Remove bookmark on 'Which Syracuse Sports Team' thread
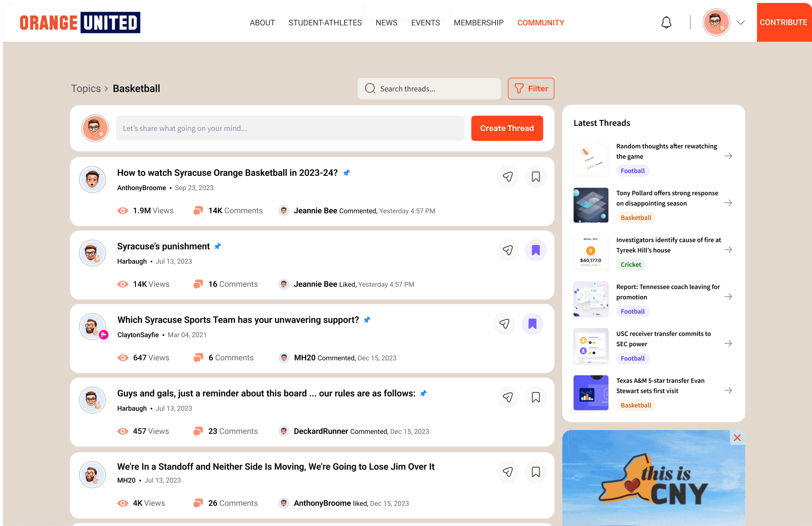Screen dimensions: 812x526 point(532,324)
